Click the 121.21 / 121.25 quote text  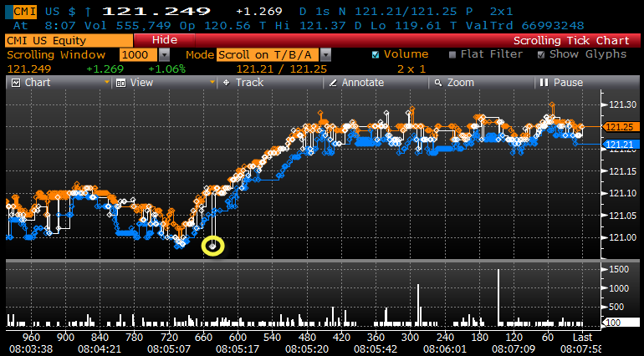click(x=281, y=69)
